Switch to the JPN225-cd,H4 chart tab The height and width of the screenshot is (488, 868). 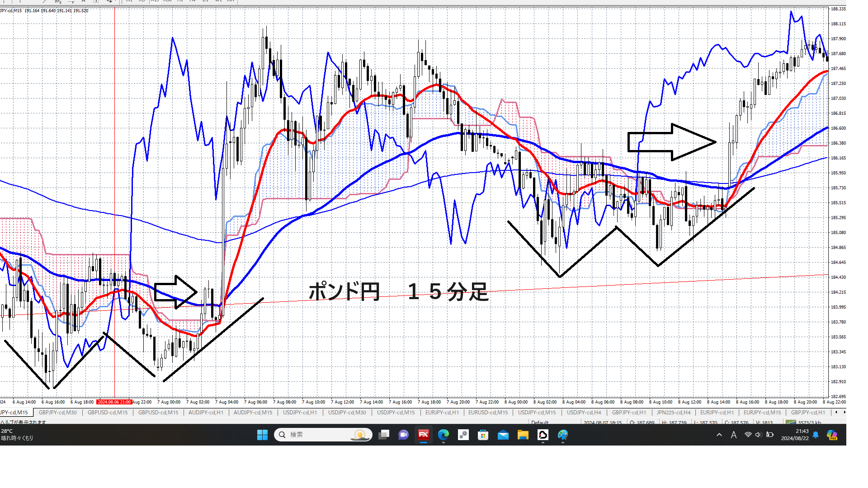tap(674, 413)
